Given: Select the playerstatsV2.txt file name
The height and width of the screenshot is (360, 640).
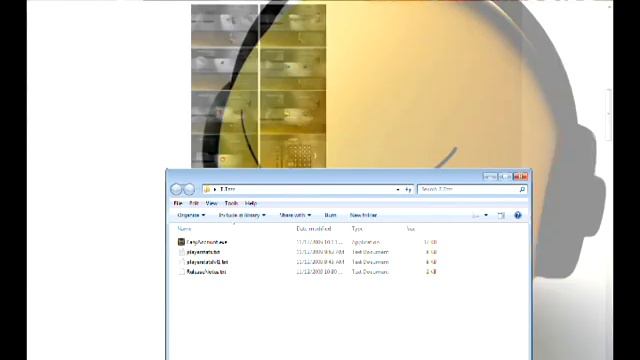Looking at the screenshot, I should [x=207, y=262].
